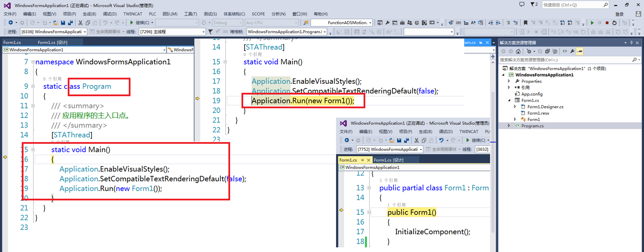Click the Cut scissors icon
The image size is (644, 252).
[x=80, y=23]
